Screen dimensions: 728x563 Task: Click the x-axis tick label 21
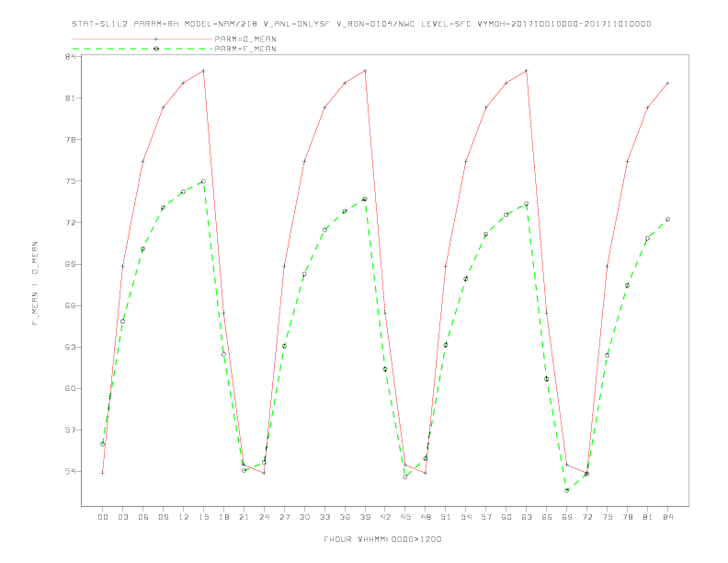(244, 517)
